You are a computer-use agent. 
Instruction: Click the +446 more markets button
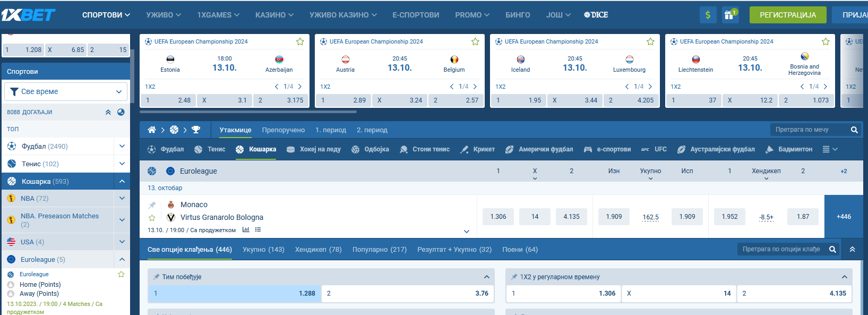pos(844,217)
